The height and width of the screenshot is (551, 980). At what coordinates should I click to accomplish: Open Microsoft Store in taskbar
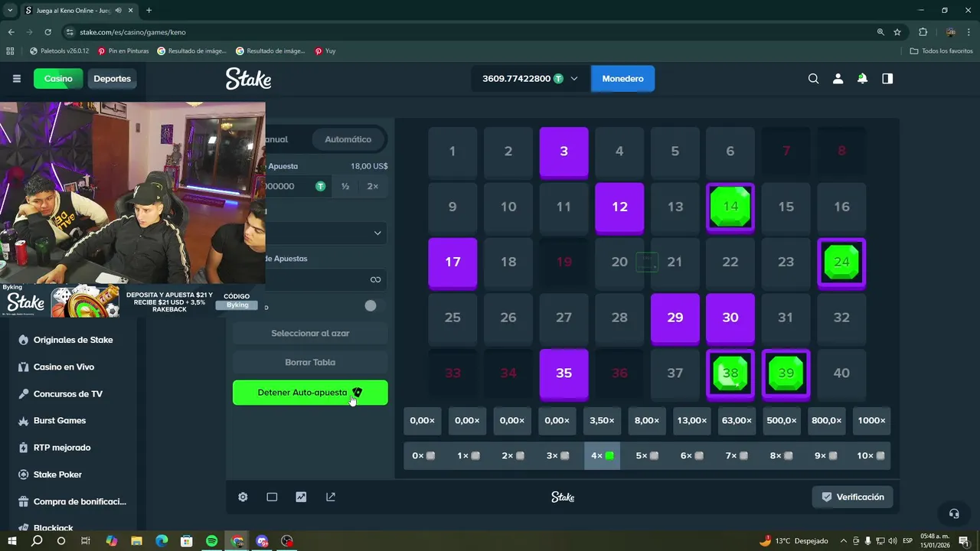point(186,541)
